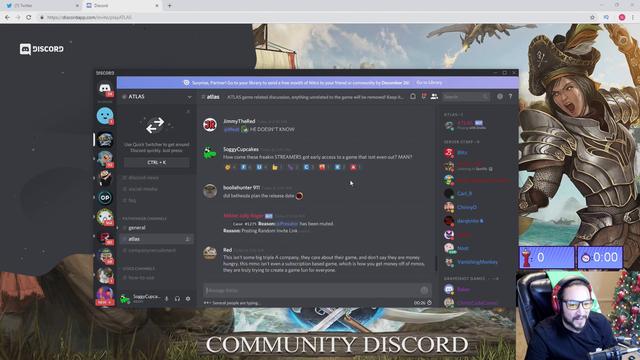Toggle the member list icon
640x360 pixels.
pyautogui.click(x=434, y=97)
